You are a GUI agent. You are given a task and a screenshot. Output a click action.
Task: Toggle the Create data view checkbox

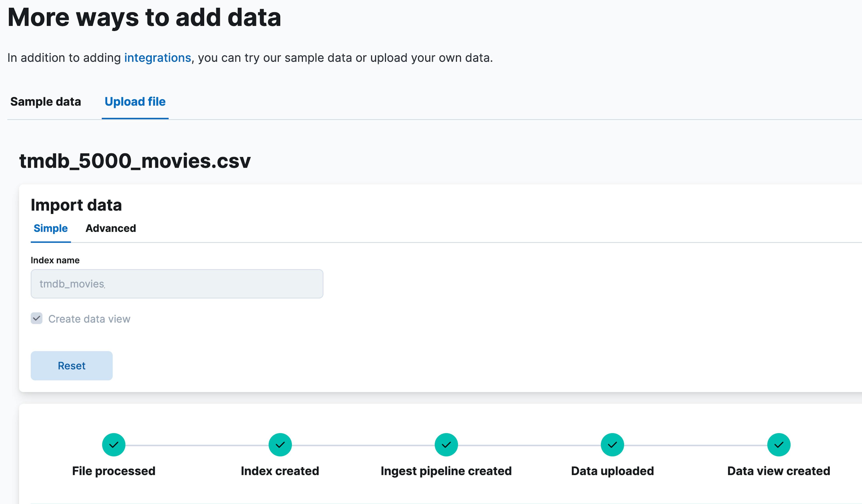tap(37, 318)
